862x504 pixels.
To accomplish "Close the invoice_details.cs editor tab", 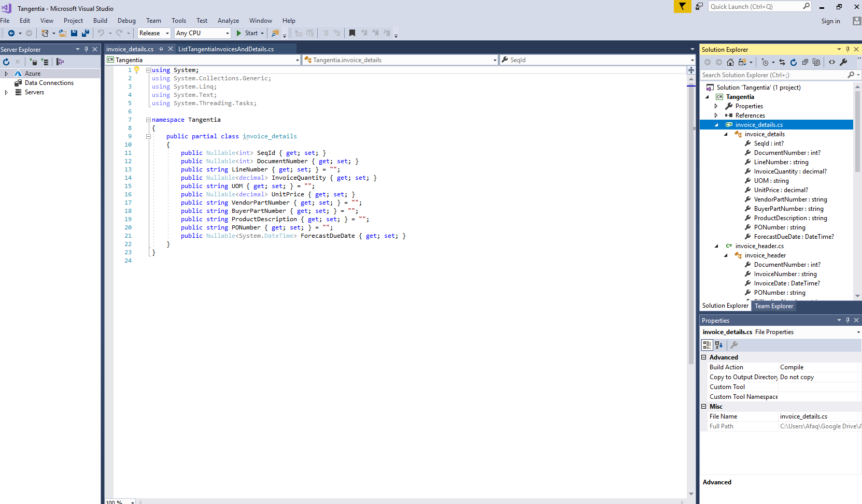I will (x=171, y=49).
